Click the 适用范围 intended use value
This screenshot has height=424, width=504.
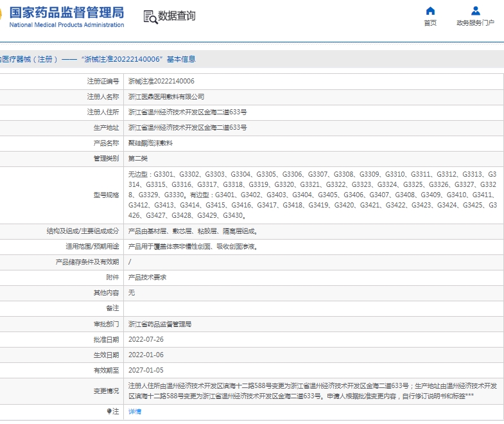(193, 247)
